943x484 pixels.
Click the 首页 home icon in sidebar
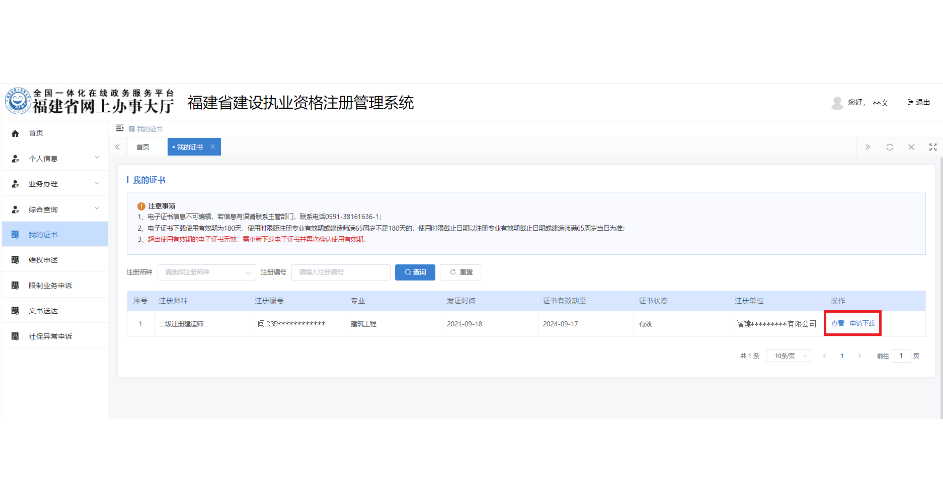[15, 133]
